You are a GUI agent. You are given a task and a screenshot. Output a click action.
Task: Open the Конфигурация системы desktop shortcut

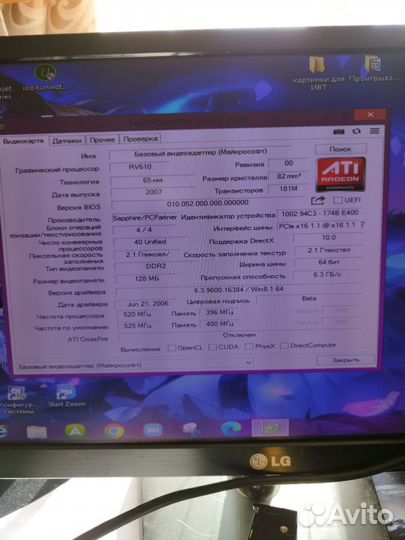pos(18,399)
